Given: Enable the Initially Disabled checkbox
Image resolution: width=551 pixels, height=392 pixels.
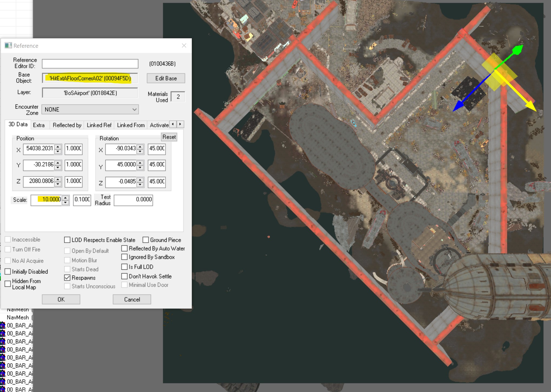Looking at the screenshot, I should pos(8,272).
